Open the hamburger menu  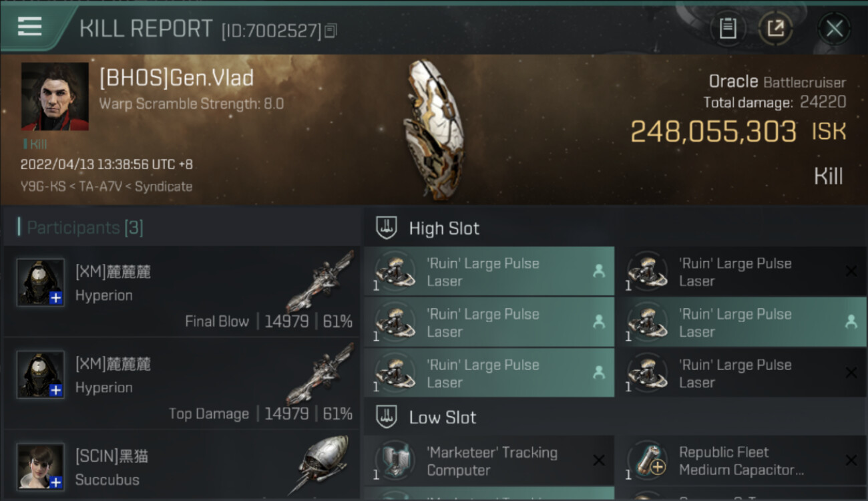[29, 27]
